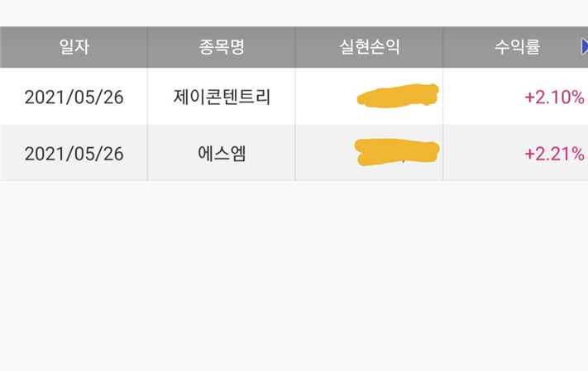Image resolution: width=588 pixels, height=371 pixels.
Task: Select the 제이콘텐트리 stock name cell
Action: [221, 97]
